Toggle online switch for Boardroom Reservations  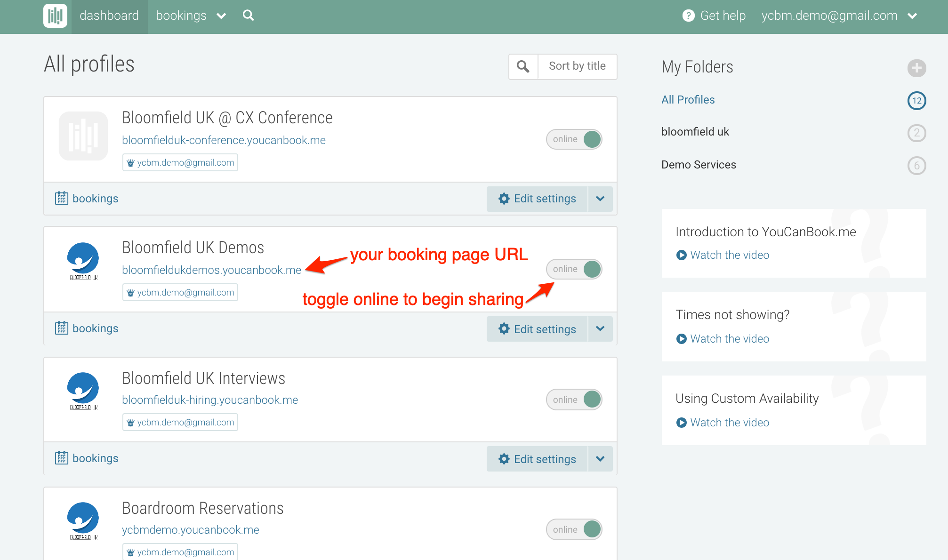[x=574, y=529]
